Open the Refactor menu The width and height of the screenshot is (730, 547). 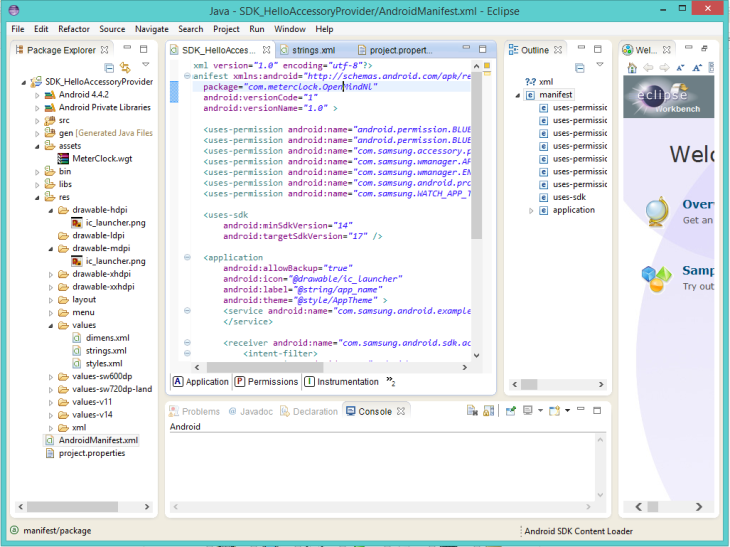coord(73,30)
